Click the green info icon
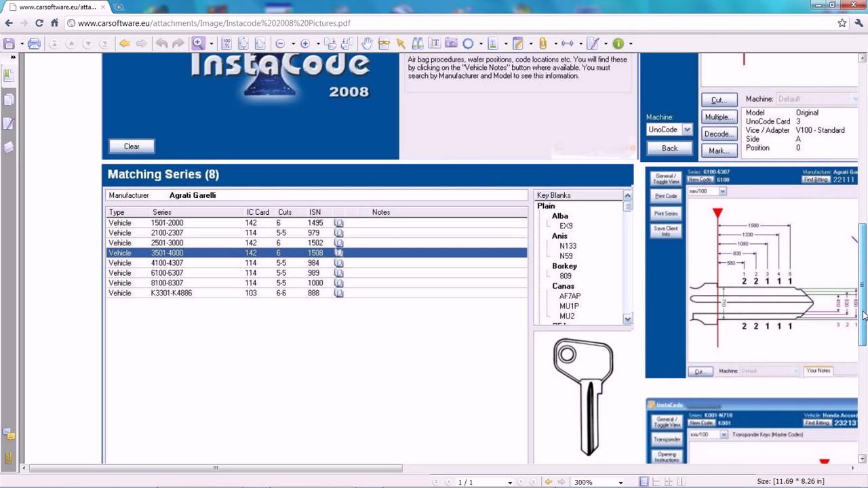This screenshot has height=488, width=868. 618,43
